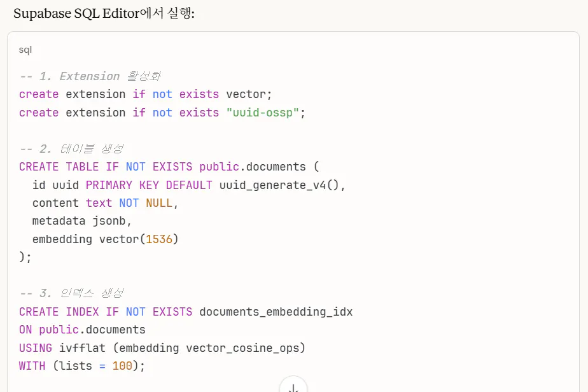This screenshot has width=588, height=392.
Task: Click line 'ON public.documents'
Action: click(x=82, y=330)
